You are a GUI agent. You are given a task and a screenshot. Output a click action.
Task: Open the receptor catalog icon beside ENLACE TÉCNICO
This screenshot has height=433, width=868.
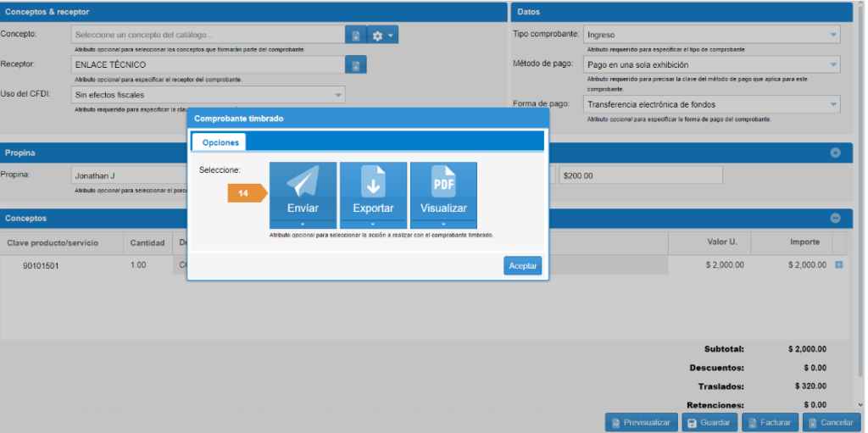pyautogui.click(x=356, y=65)
